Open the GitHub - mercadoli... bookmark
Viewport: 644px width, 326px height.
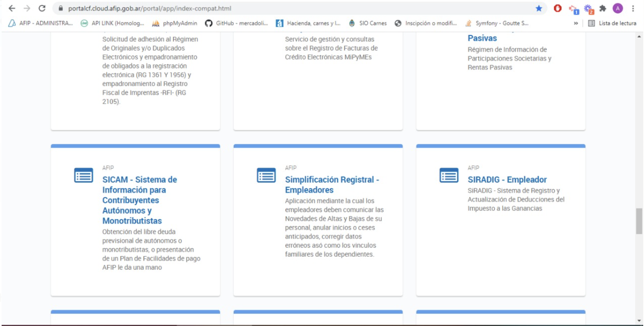(x=237, y=23)
